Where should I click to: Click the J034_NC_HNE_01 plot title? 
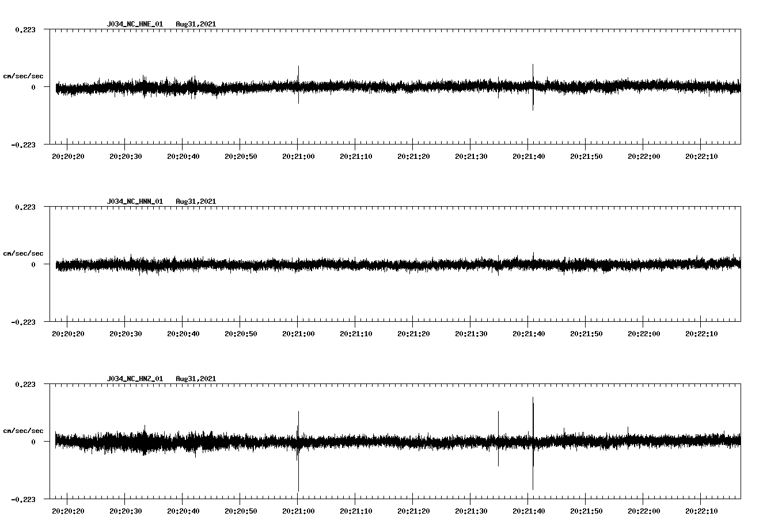click(135, 24)
